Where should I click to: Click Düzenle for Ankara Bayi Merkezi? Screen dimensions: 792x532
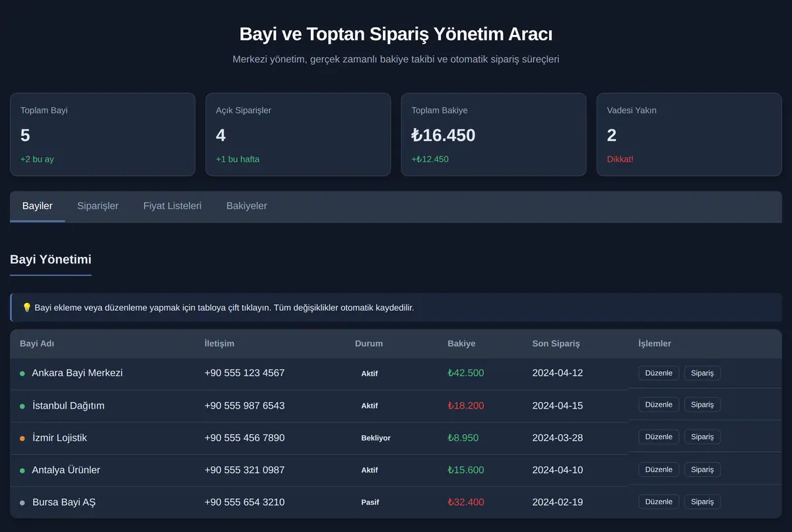pyautogui.click(x=659, y=373)
